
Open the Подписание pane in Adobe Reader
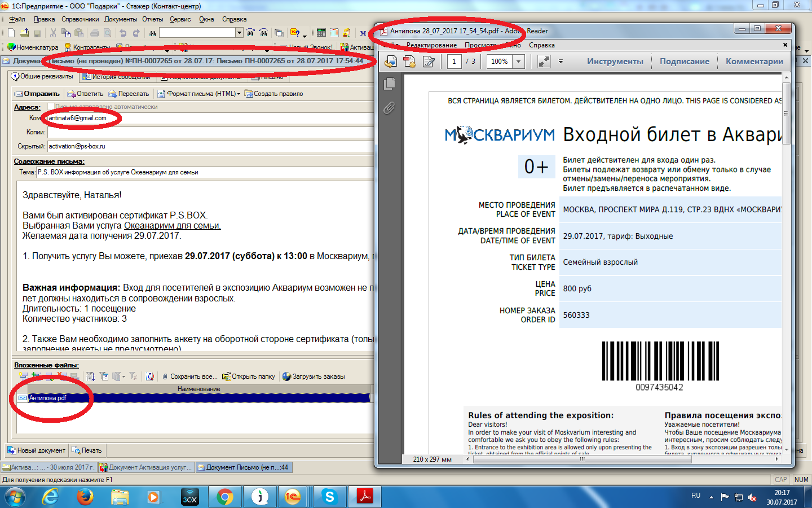pyautogui.click(x=685, y=62)
